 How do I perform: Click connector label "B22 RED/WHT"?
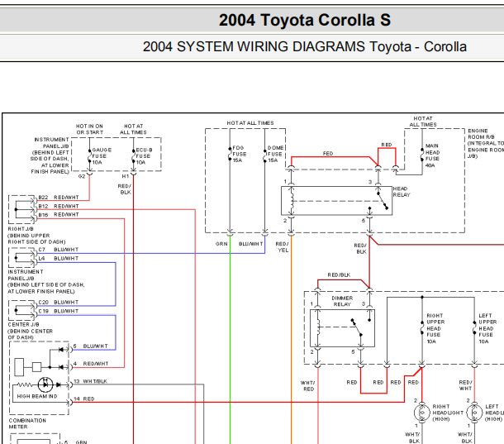tap(59, 198)
